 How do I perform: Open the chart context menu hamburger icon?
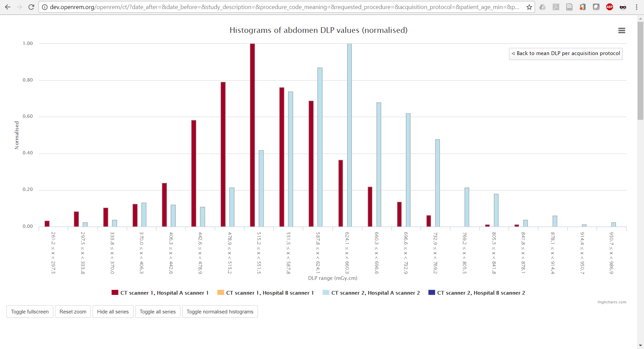coord(622,31)
